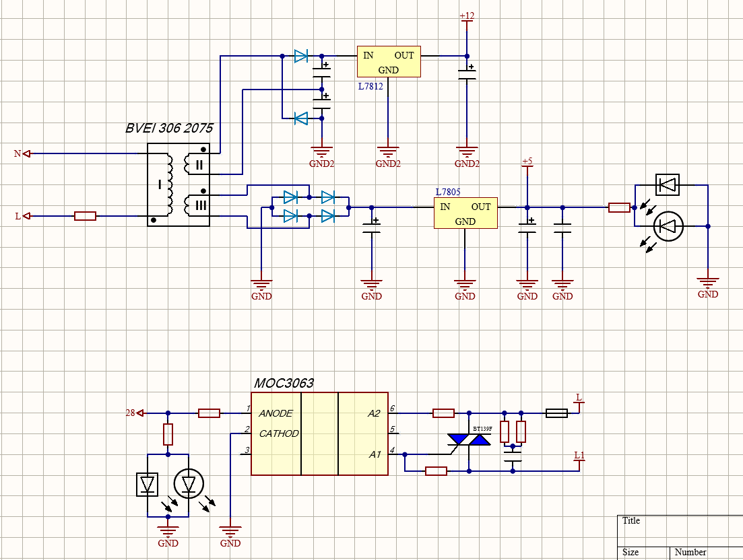Select the L7805 voltage regulator block
The width and height of the screenshot is (743, 560).
465,213
